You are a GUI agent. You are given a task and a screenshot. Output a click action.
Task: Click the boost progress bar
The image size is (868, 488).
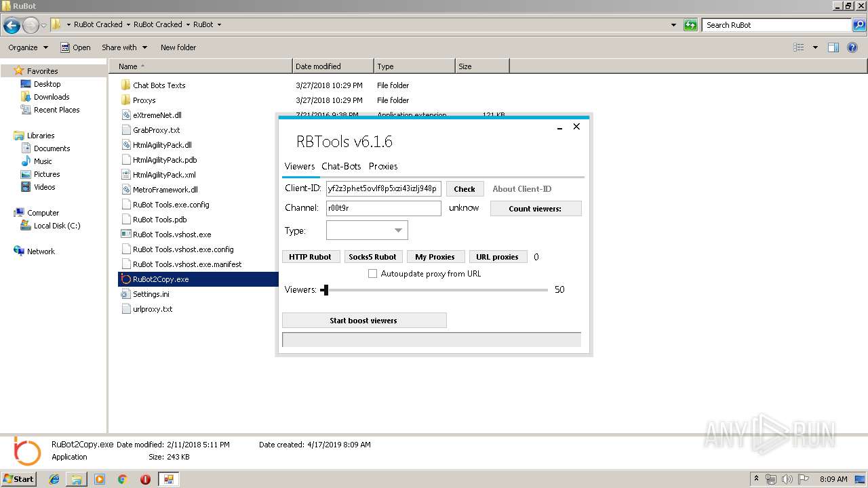(431, 340)
